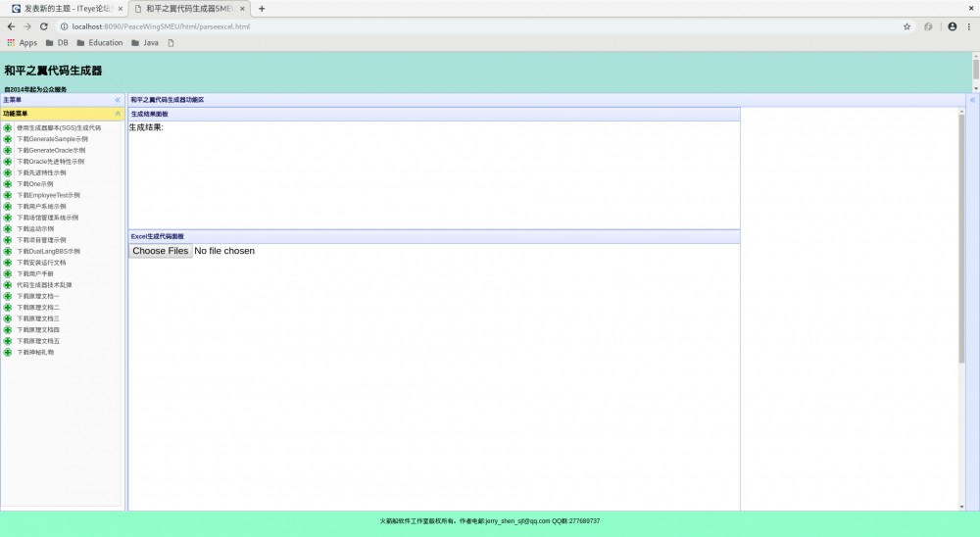
Task: Collapse the 功能菜单 accordion section
Action: [x=118, y=114]
